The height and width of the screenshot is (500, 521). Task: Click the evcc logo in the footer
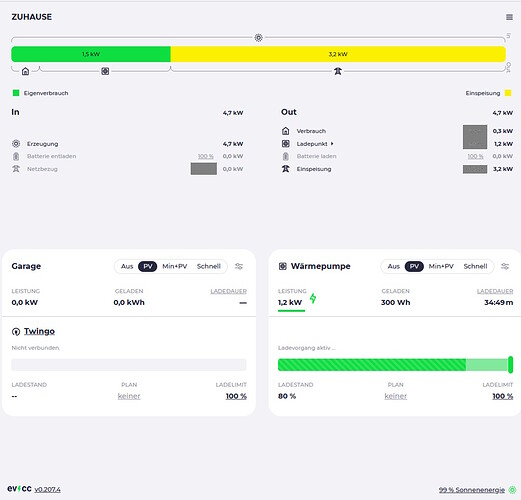click(x=19, y=489)
